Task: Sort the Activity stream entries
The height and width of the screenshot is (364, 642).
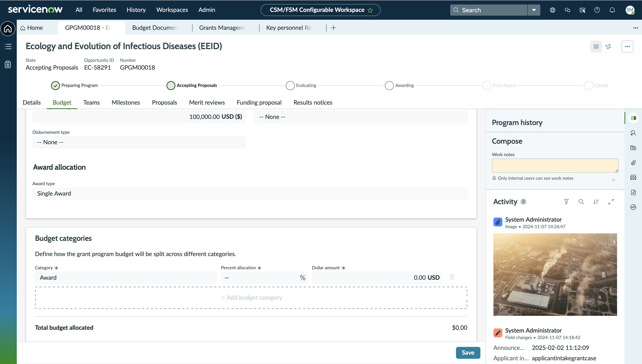Action: point(596,202)
